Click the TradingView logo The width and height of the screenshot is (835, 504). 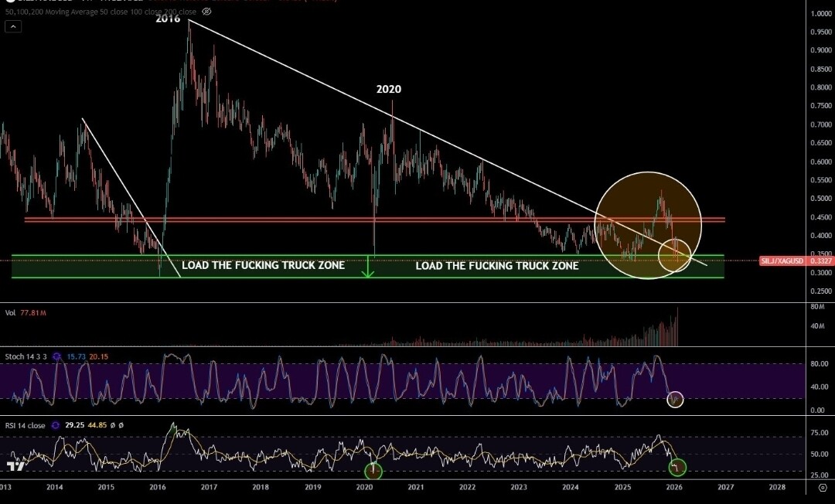pos(15,467)
